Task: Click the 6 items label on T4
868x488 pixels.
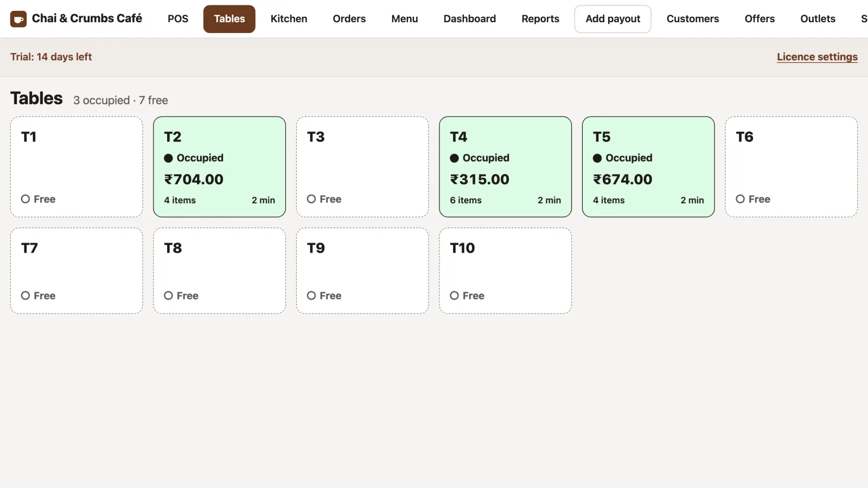Action: click(465, 200)
